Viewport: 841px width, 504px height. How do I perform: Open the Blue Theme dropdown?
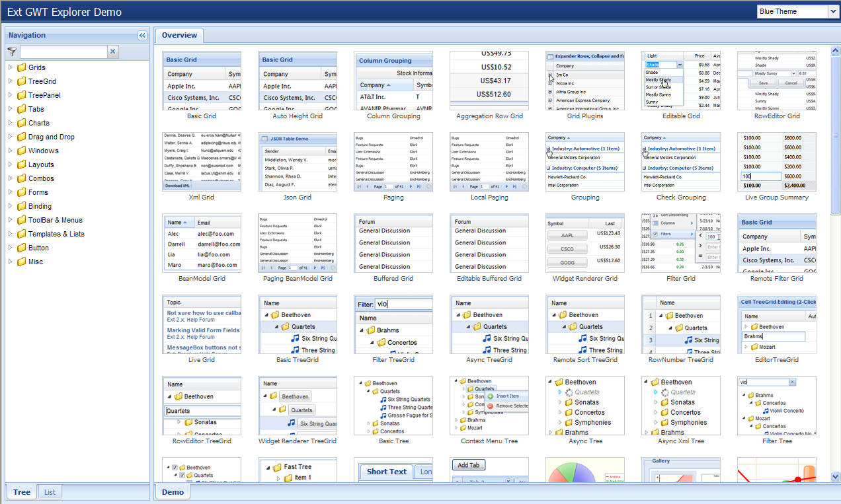pyautogui.click(x=832, y=11)
